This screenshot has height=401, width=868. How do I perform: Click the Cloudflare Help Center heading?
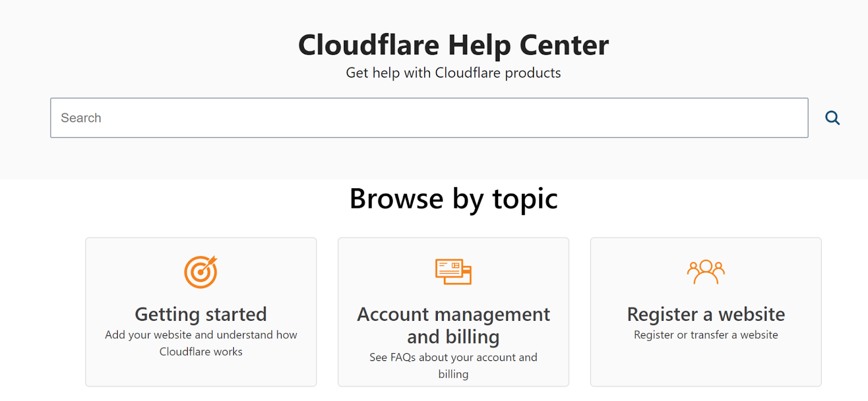454,45
